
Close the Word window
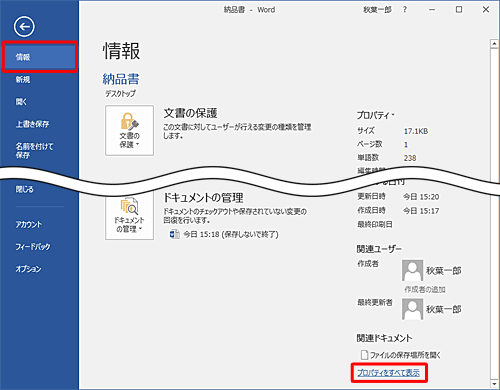click(486, 10)
